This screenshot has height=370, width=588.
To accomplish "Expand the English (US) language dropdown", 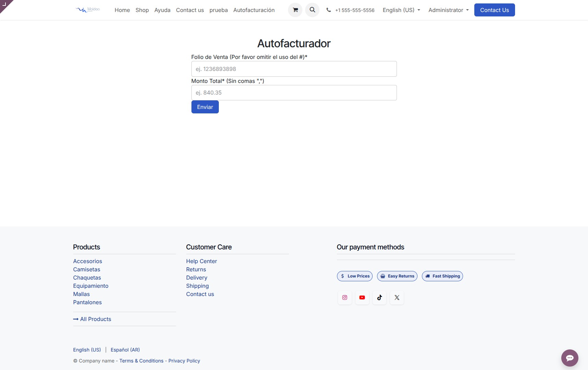I will [401, 10].
